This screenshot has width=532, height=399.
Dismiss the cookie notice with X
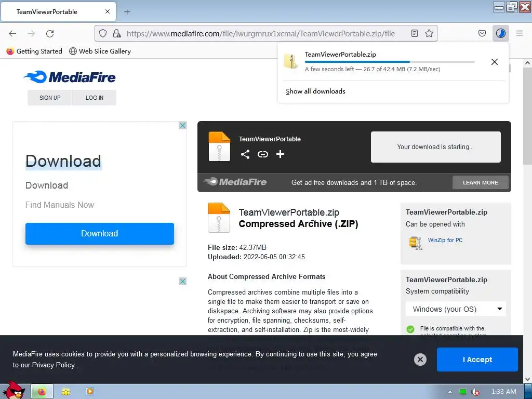pos(420,360)
